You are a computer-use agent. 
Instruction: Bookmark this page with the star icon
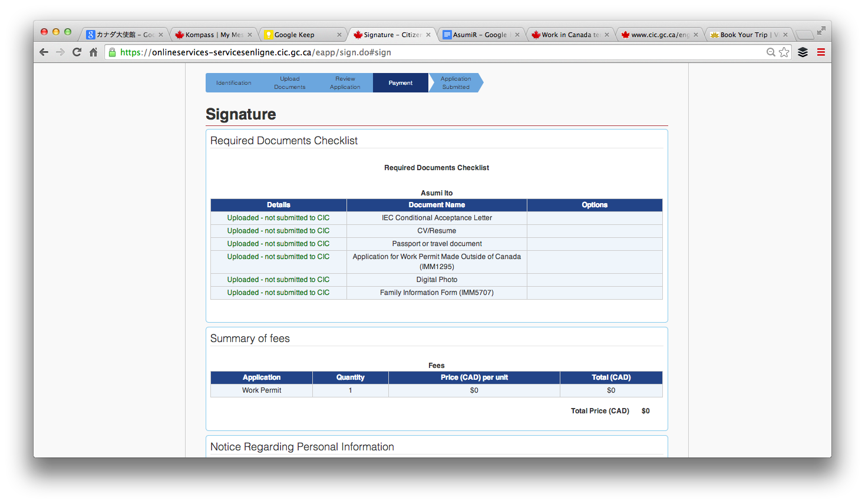pyautogui.click(x=784, y=52)
